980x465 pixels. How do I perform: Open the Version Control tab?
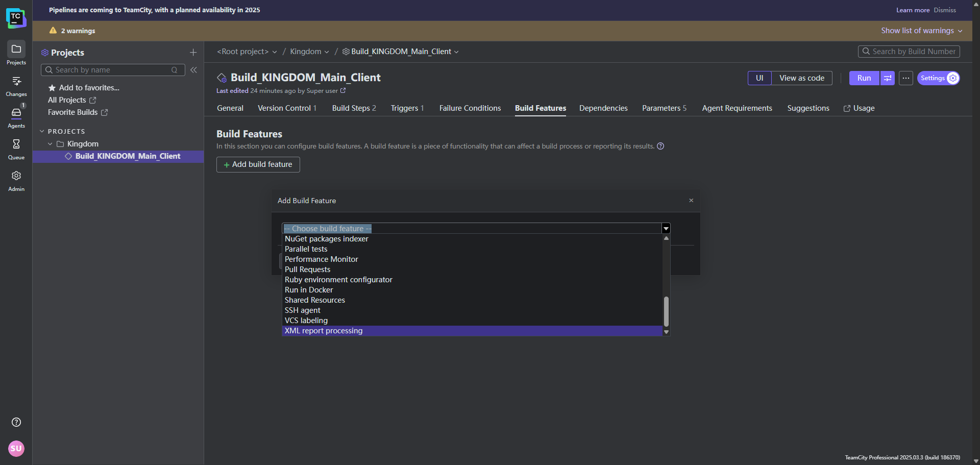click(287, 108)
